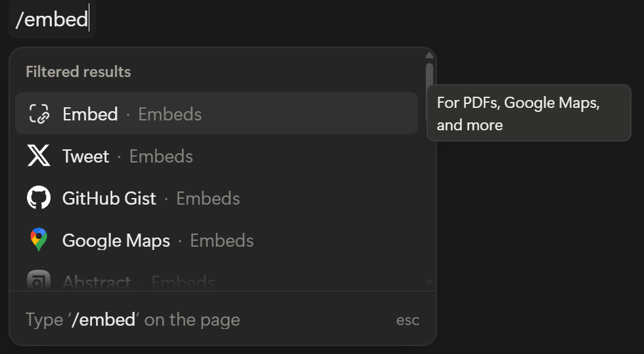
Task: Click into the "/embed" text field
Action: click(x=52, y=19)
